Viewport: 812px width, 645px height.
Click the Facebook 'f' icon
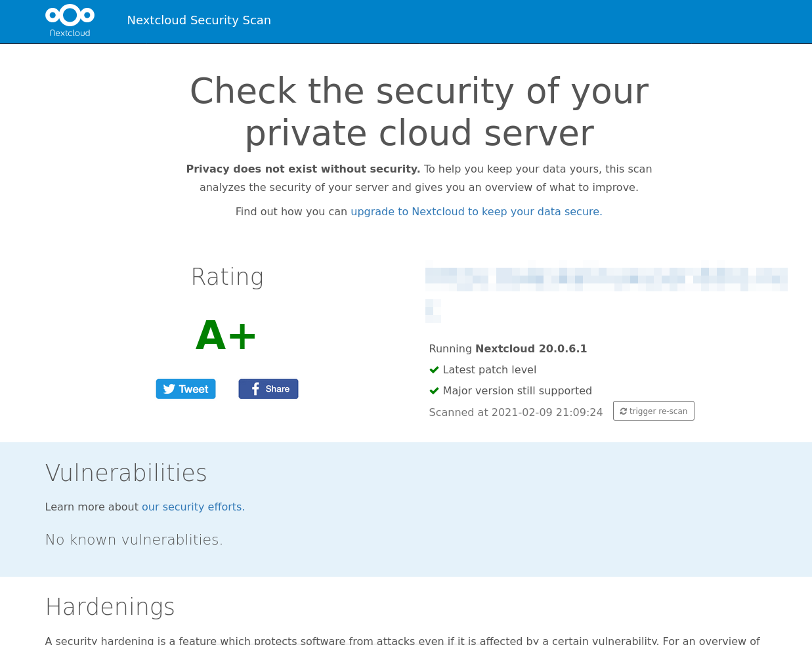(255, 389)
